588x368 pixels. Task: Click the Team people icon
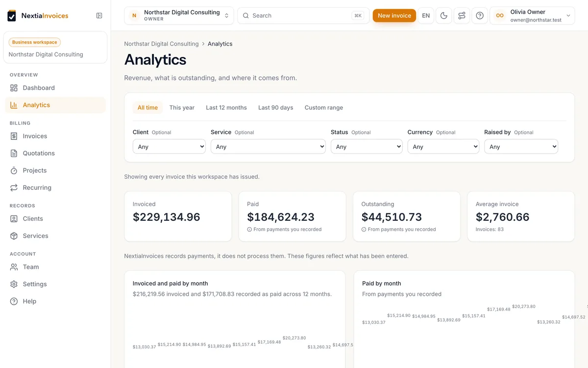14,267
